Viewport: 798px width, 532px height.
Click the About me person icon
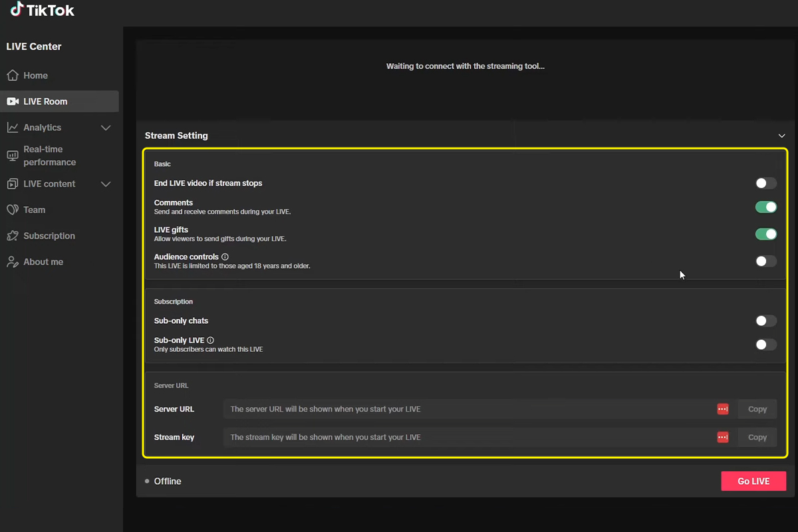pyautogui.click(x=13, y=262)
